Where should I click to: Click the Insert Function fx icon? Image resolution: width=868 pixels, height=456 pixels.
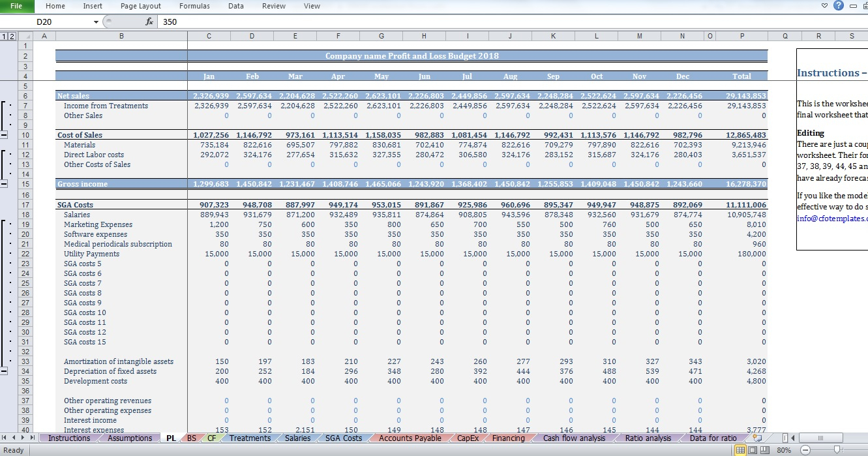coord(149,22)
